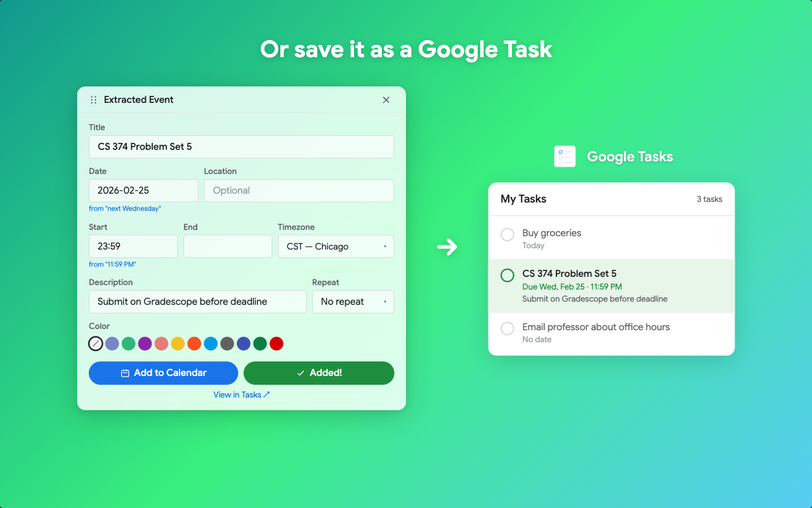
Task: Select the lavender color swatch
Action: point(112,344)
